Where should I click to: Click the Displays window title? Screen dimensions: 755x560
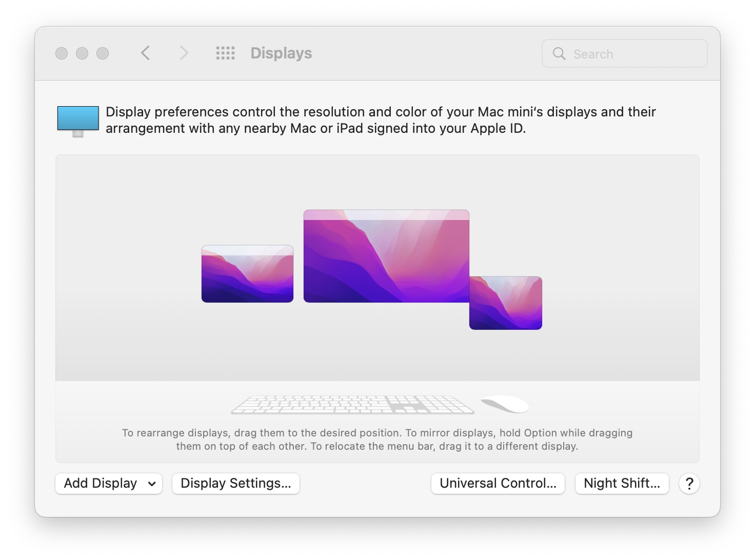(281, 53)
